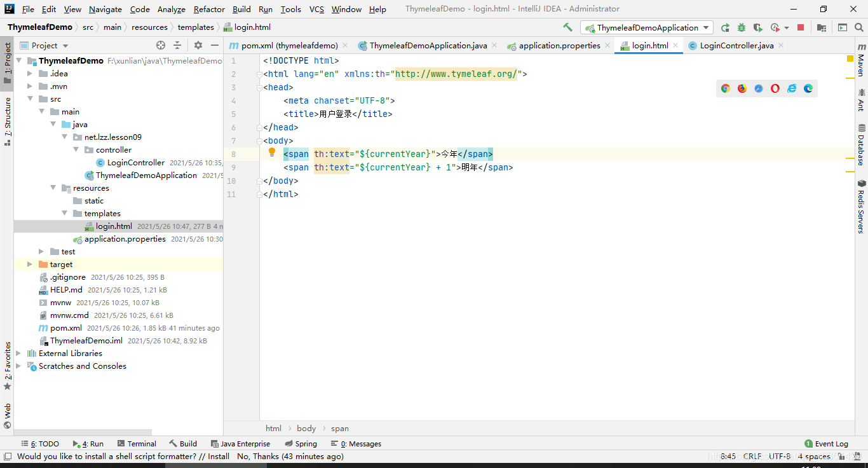Viewport: 868px width, 468px height.
Task: Open the Event Log
Action: 826,444
